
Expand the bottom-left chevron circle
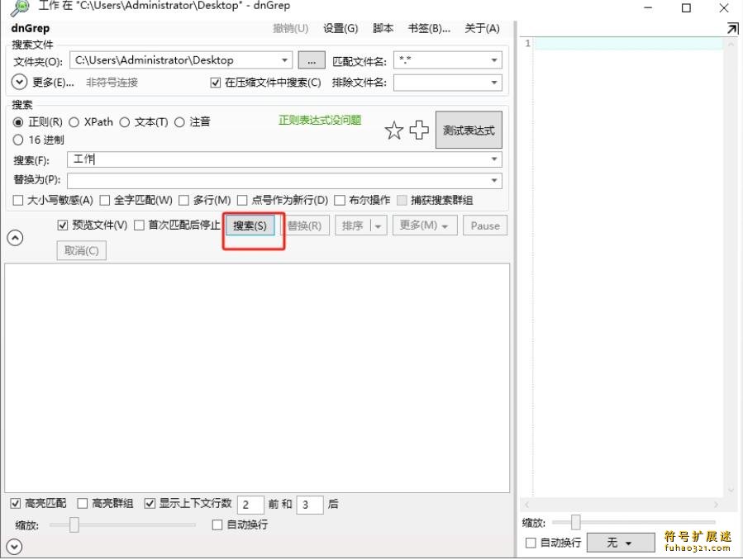click(14, 546)
